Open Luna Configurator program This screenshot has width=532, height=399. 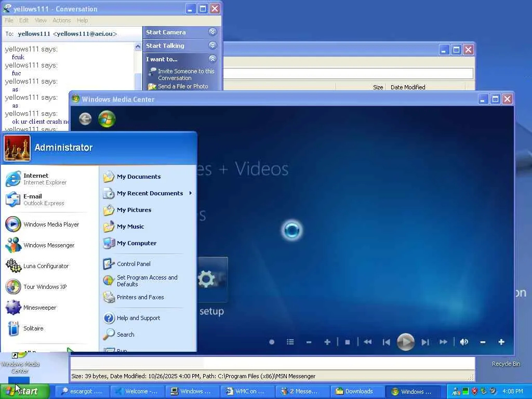pos(37,266)
